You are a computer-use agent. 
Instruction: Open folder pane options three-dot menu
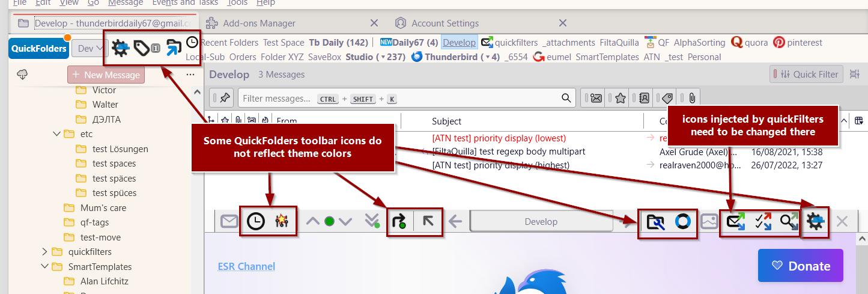coord(190,75)
